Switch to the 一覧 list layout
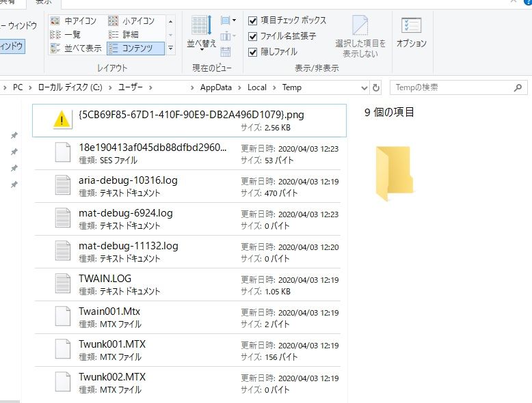532x403 pixels. point(67,34)
